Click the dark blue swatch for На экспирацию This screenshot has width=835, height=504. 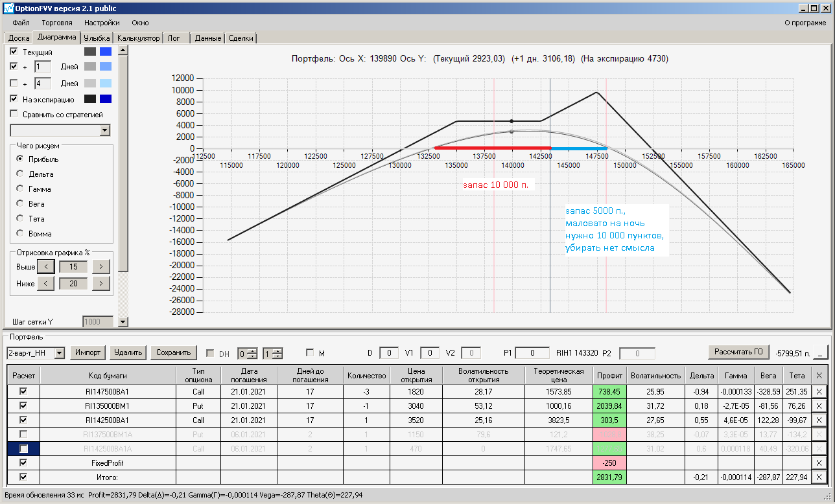click(x=106, y=99)
